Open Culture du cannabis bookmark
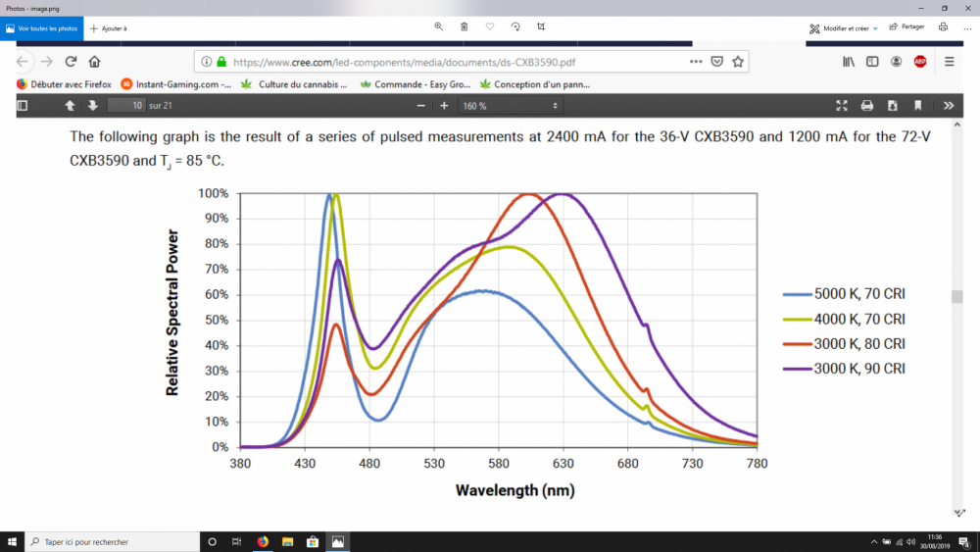The height and width of the screenshot is (552, 980). tap(294, 84)
